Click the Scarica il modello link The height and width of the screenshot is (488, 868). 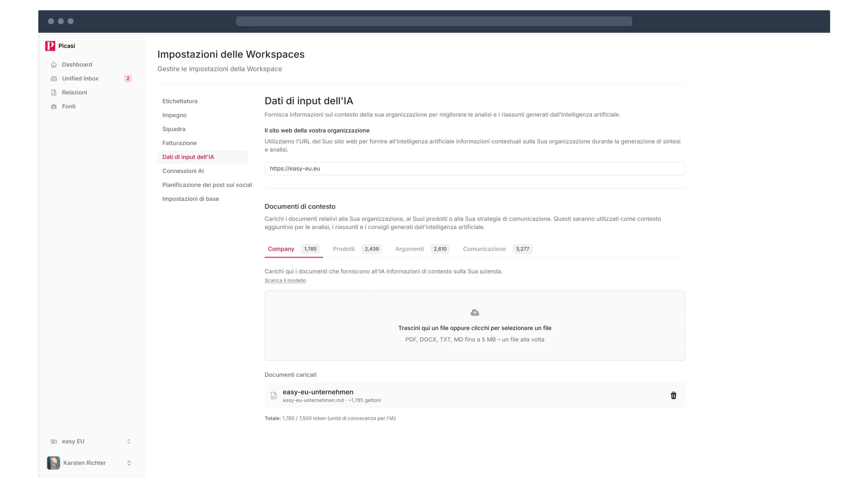tap(285, 281)
